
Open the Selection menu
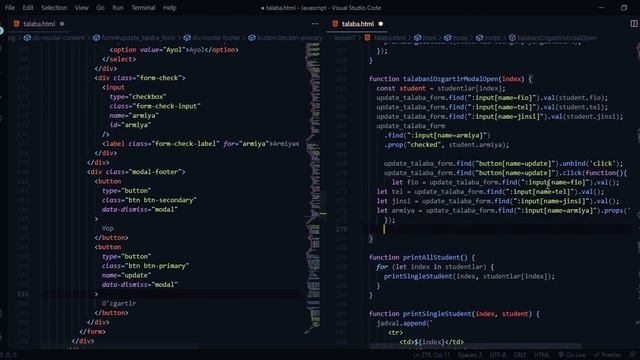[x=54, y=8]
